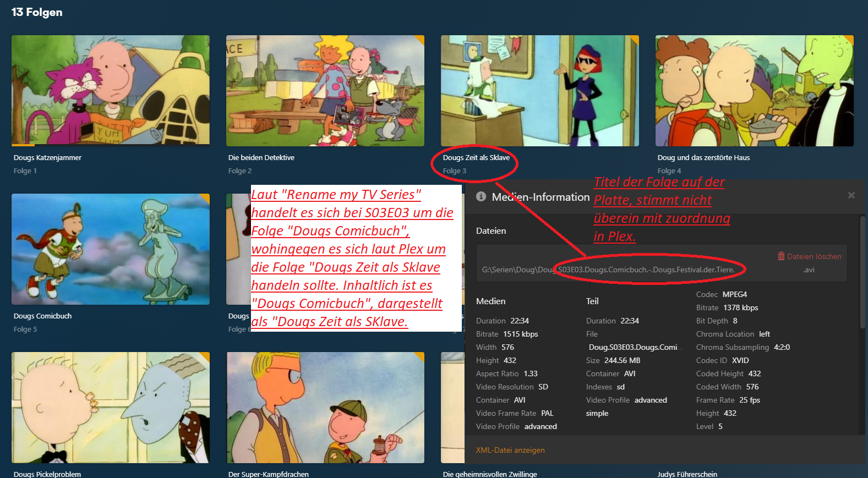Open Dougs Pickelproblem episode thumbnail
The image size is (868, 478).
(111, 408)
